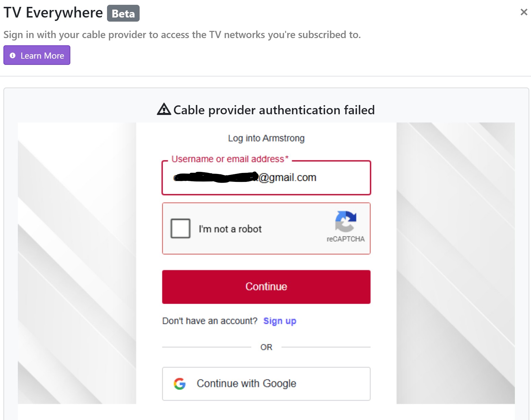Click the reCAPTCHA logo icon

coord(345,221)
